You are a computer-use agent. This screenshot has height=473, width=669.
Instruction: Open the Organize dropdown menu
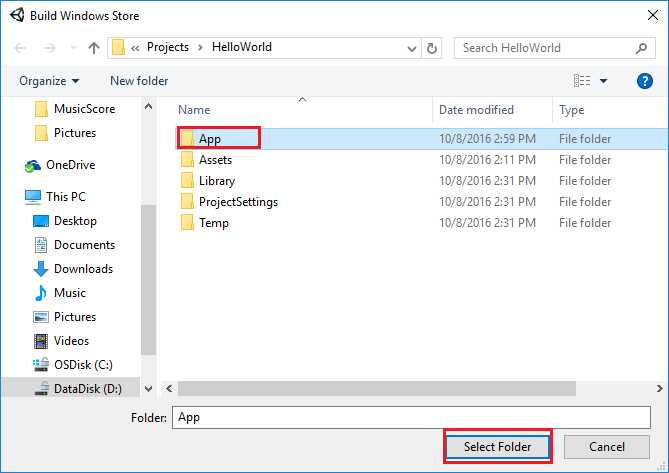pyautogui.click(x=48, y=81)
